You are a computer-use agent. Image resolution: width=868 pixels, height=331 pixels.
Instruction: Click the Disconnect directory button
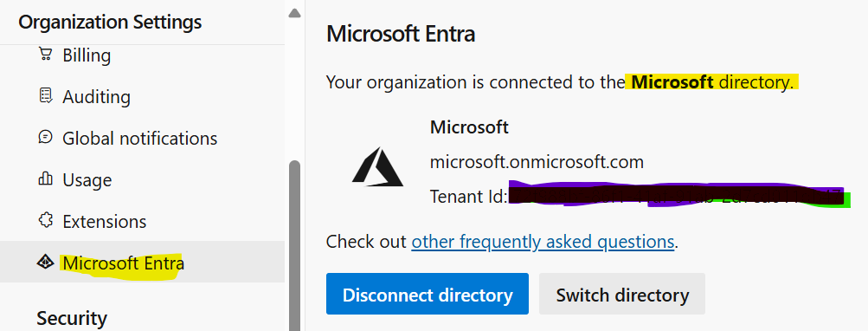pyautogui.click(x=428, y=294)
